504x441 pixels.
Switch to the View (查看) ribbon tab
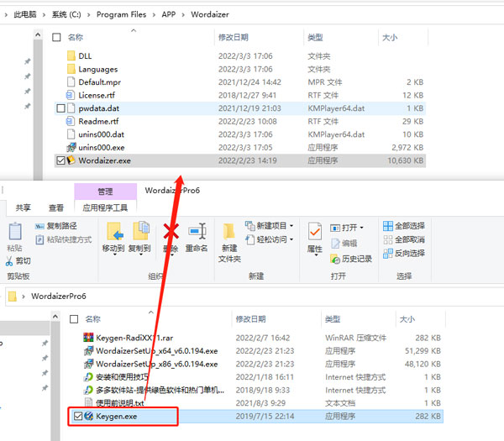pos(56,207)
